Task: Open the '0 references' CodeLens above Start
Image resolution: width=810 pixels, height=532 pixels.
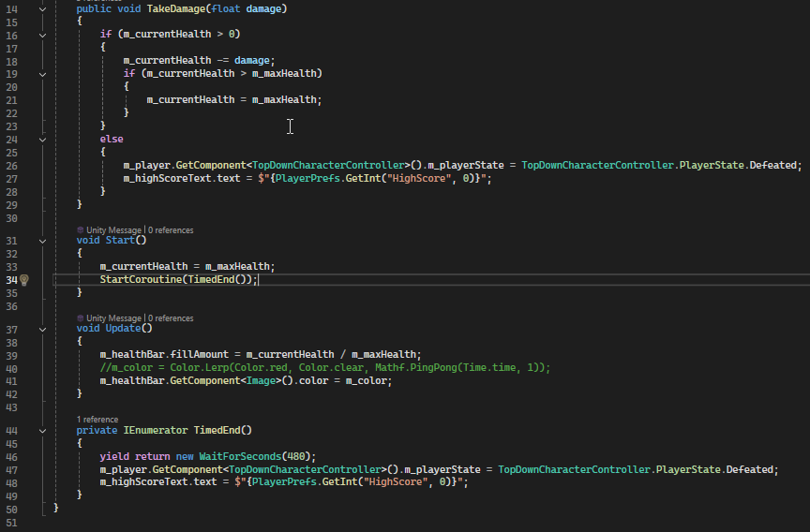Action: pyautogui.click(x=171, y=230)
